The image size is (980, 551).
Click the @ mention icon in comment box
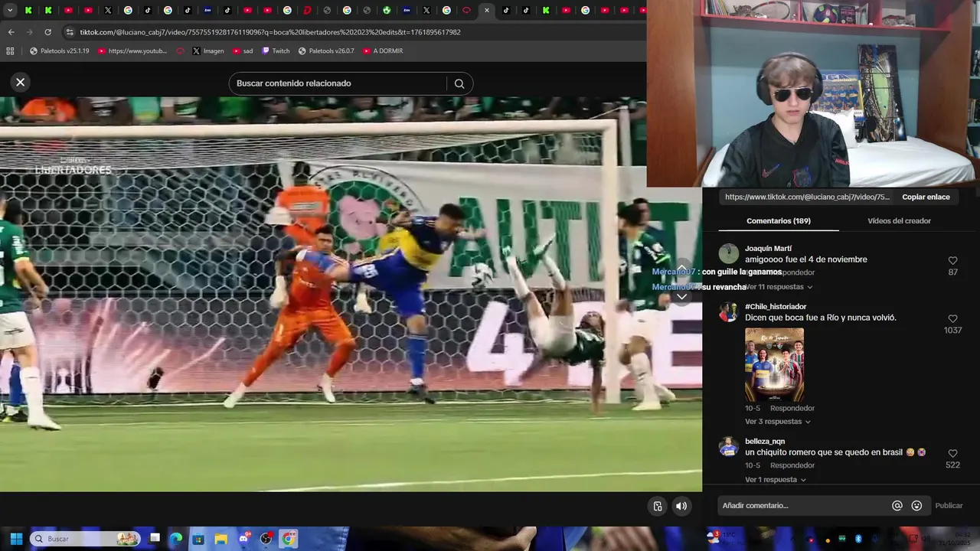[897, 505]
